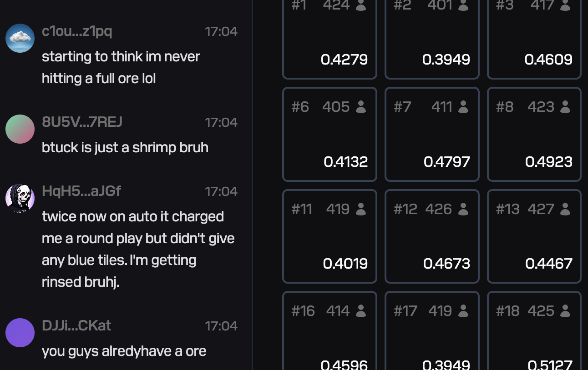Select tile #8 showing 0.4923
This screenshot has height=370, width=588.
534,135
